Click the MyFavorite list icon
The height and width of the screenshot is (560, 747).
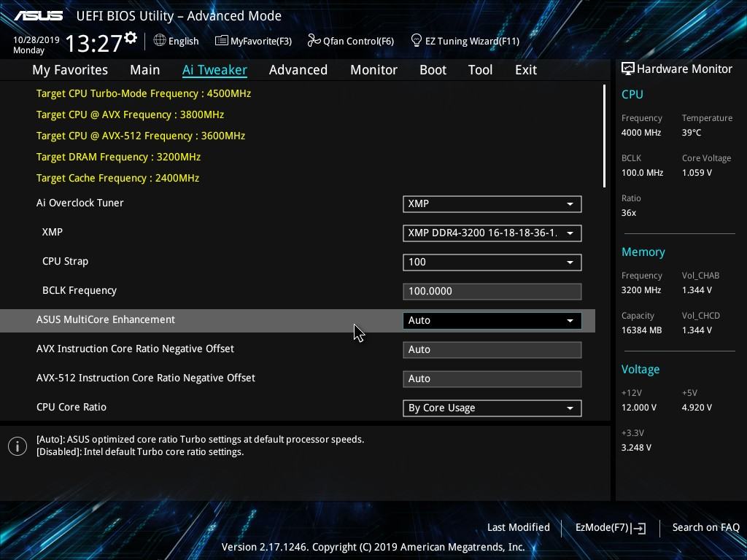point(221,41)
